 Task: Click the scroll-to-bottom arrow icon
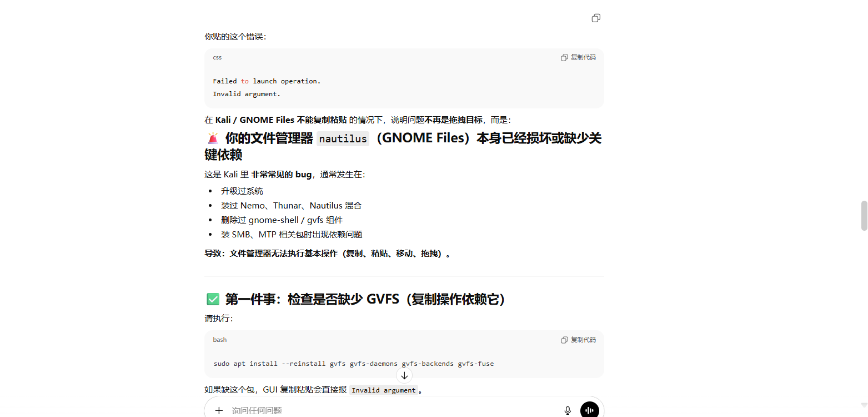click(x=404, y=375)
